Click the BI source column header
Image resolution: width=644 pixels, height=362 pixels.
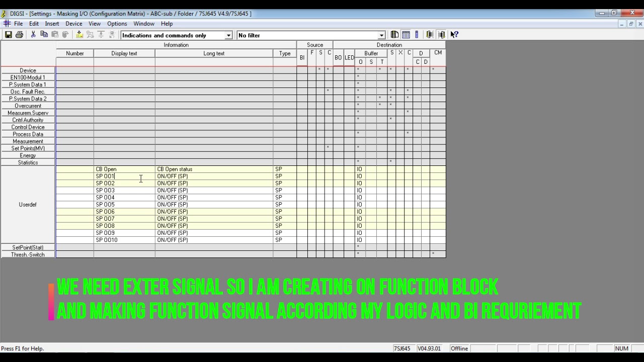(302, 57)
